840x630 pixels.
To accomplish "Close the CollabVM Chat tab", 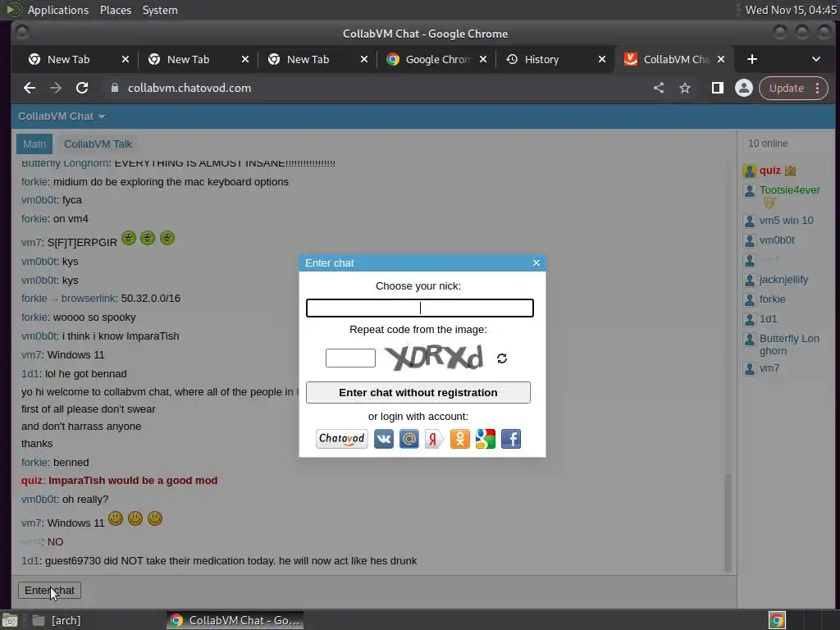I will (721, 59).
